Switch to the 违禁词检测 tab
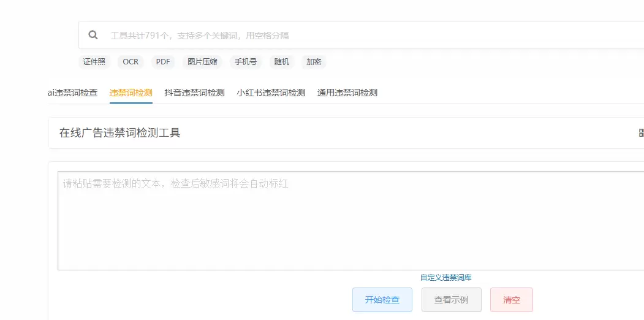Image resolution: width=644 pixels, height=320 pixels. click(x=131, y=93)
